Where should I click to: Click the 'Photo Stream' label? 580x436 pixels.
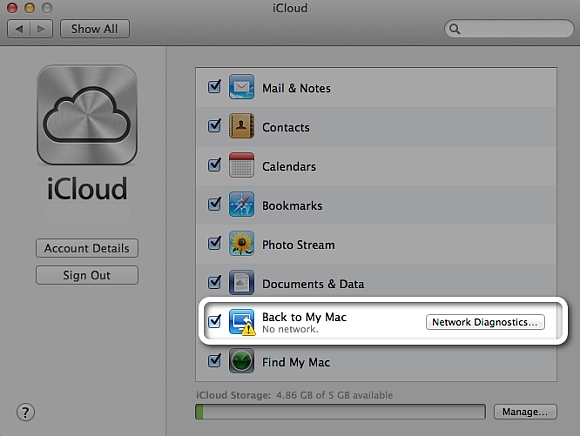pos(299,245)
